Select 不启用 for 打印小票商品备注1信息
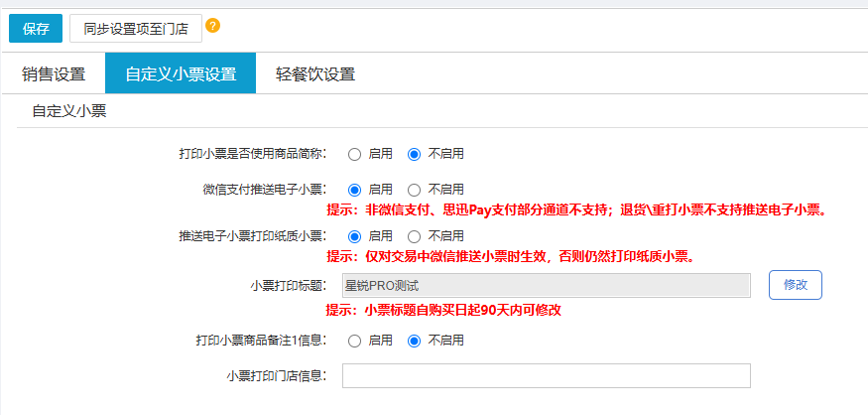The height and width of the screenshot is (415, 868). click(x=414, y=341)
